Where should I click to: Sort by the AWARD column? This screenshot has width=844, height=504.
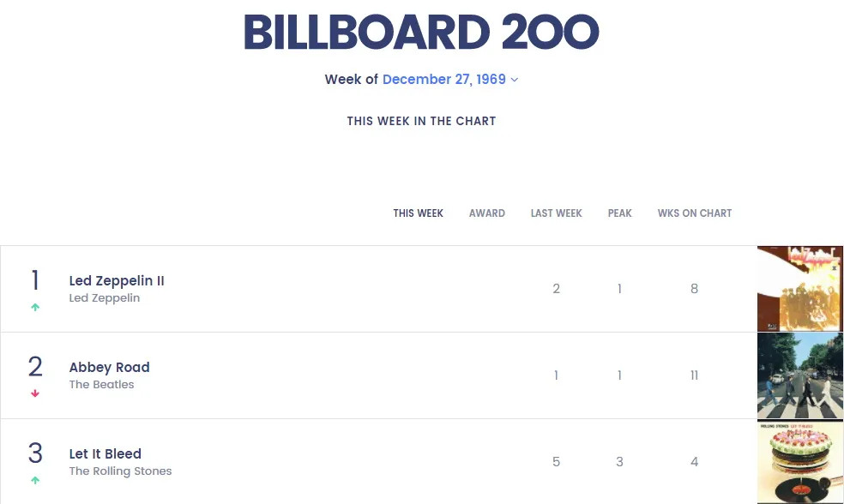pyautogui.click(x=487, y=213)
